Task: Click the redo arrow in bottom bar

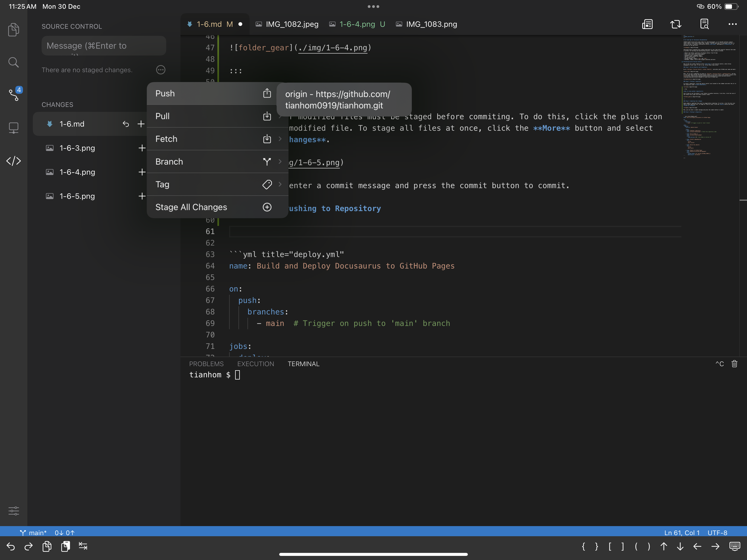Action: click(x=29, y=547)
